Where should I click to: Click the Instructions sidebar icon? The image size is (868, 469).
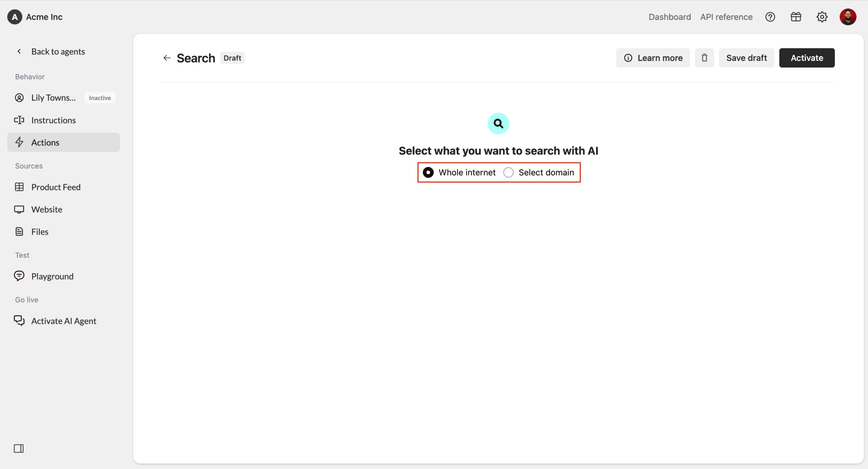point(19,120)
